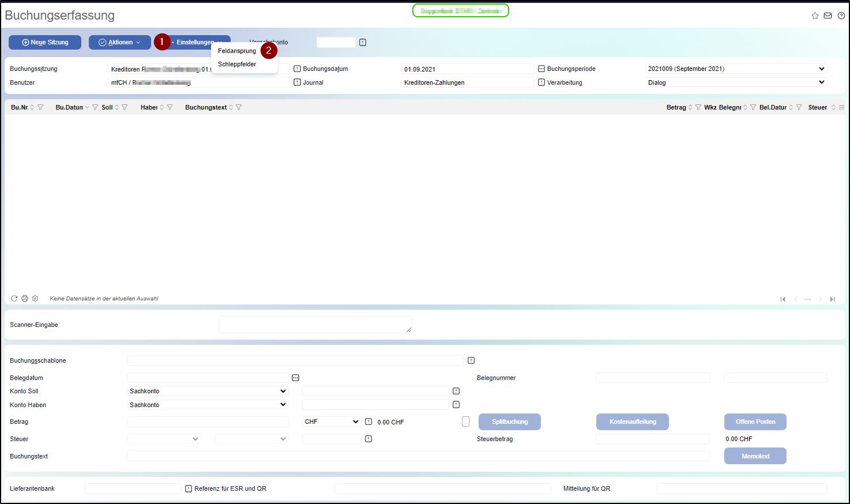Click the Bu.Nr. column filter icon
The width and height of the screenshot is (850, 504).
[x=40, y=107]
